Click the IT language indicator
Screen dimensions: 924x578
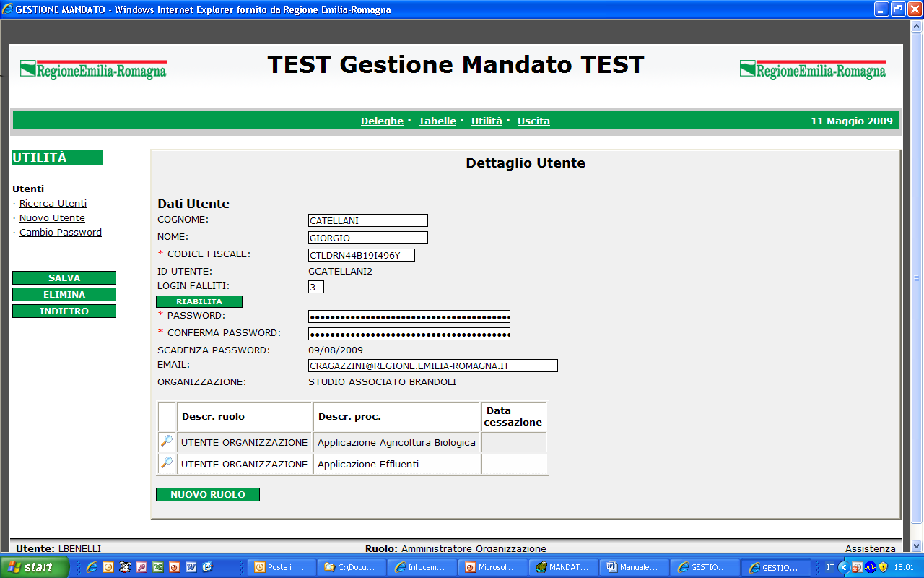click(830, 567)
